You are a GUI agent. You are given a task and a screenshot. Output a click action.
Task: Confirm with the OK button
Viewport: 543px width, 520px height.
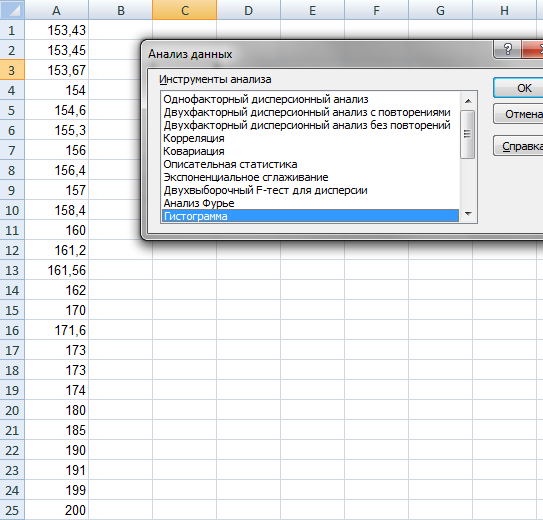pyautogui.click(x=518, y=88)
